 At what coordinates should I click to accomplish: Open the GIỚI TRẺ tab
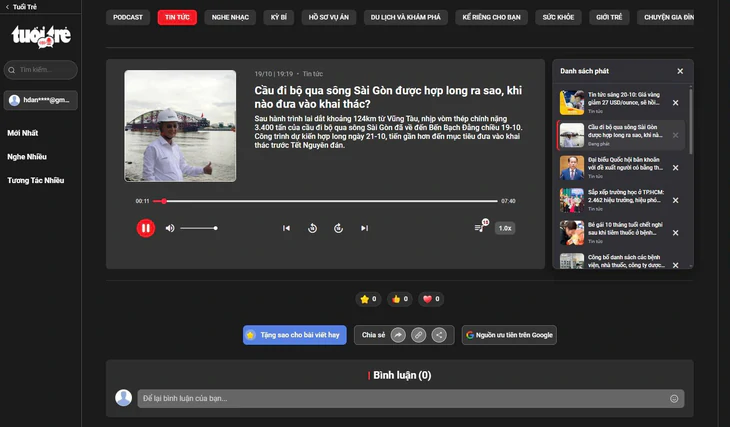click(609, 17)
